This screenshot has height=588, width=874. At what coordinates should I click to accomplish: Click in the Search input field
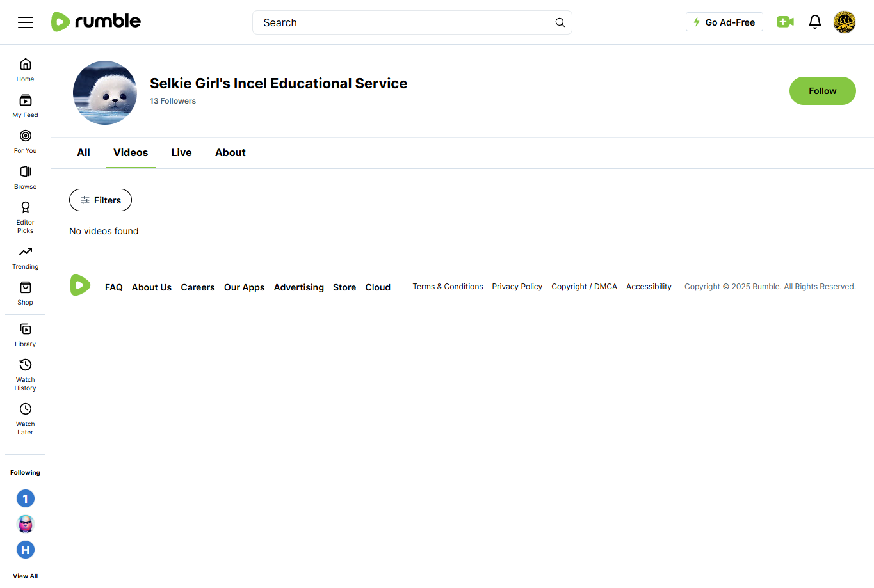click(403, 22)
